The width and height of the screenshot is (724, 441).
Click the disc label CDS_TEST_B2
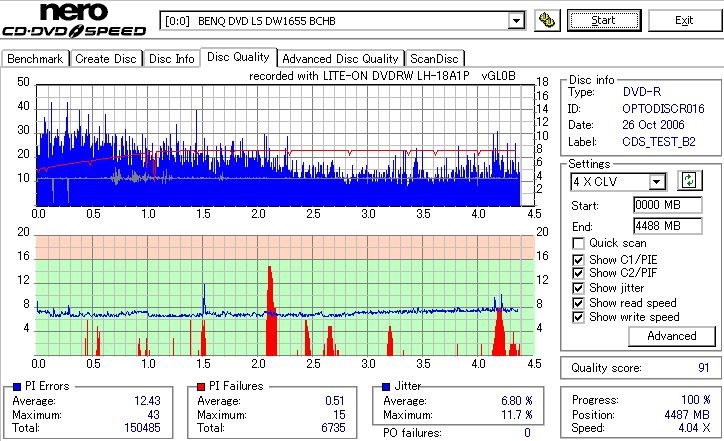tap(659, 142)
